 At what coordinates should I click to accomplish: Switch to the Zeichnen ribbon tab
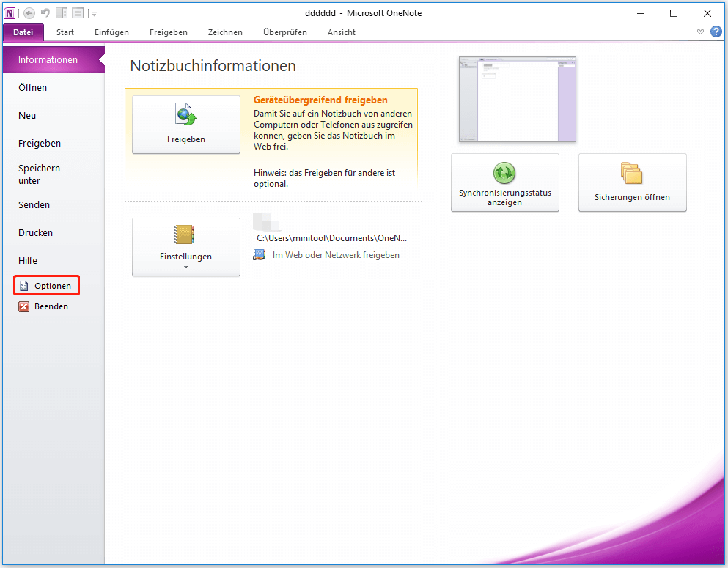click(x=225, y=32)
